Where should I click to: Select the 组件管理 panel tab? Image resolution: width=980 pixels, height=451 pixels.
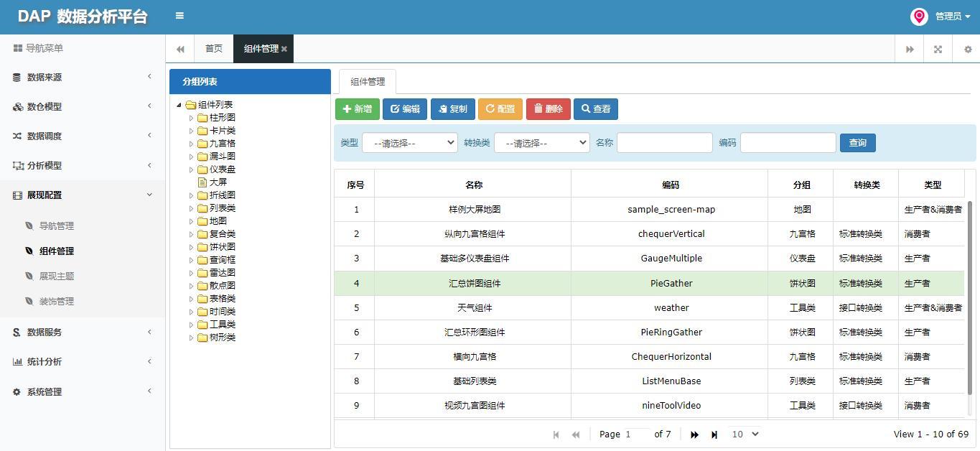click(x=367, y=81)
